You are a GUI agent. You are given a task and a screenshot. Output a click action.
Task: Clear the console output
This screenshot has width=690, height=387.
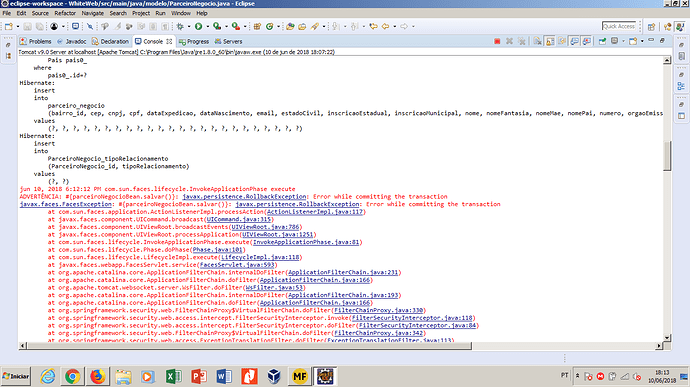(x=537, y=41)
